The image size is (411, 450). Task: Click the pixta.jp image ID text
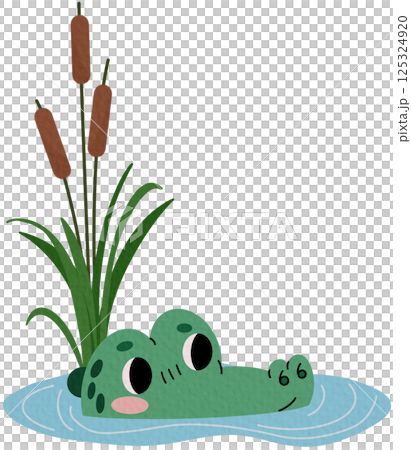tap(403, 78)
